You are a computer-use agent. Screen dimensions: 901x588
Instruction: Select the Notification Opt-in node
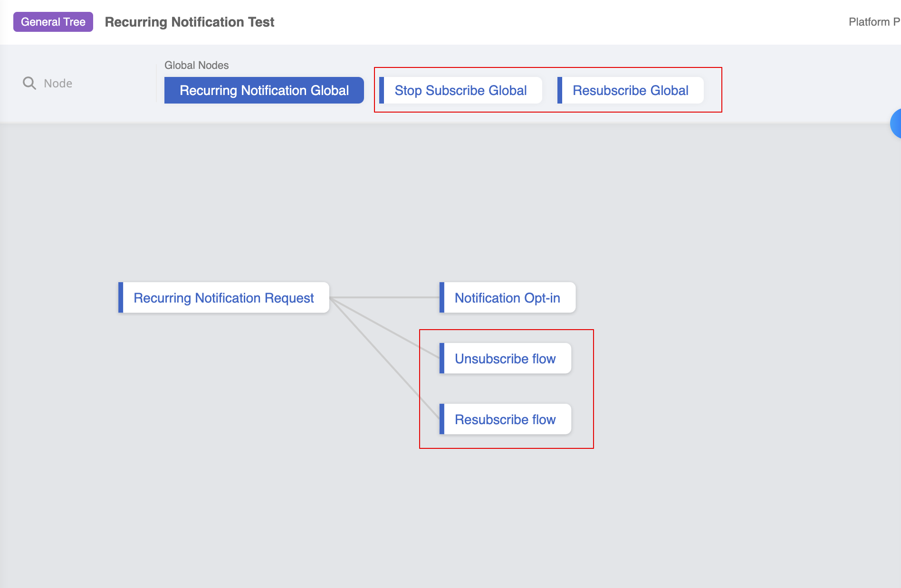tap(507, 298)
